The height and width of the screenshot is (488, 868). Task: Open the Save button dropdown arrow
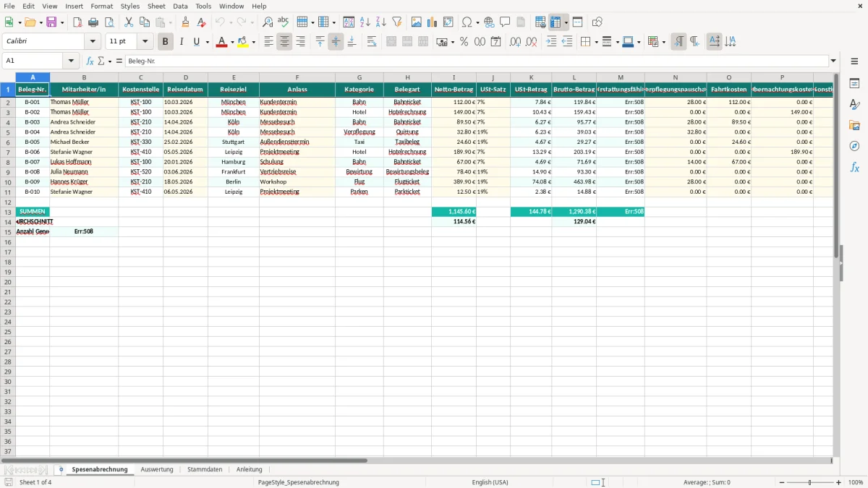pos(62,22)
